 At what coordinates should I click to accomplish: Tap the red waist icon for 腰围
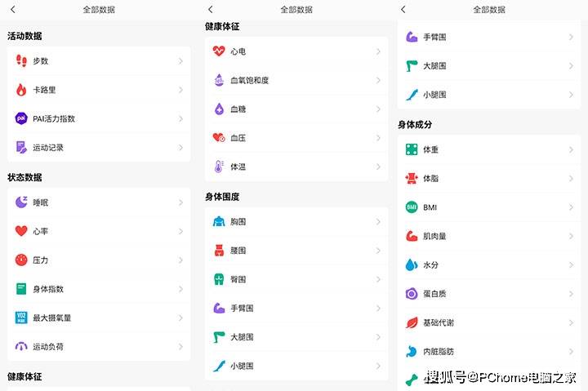pyautogui.click(x=219, y=251)
